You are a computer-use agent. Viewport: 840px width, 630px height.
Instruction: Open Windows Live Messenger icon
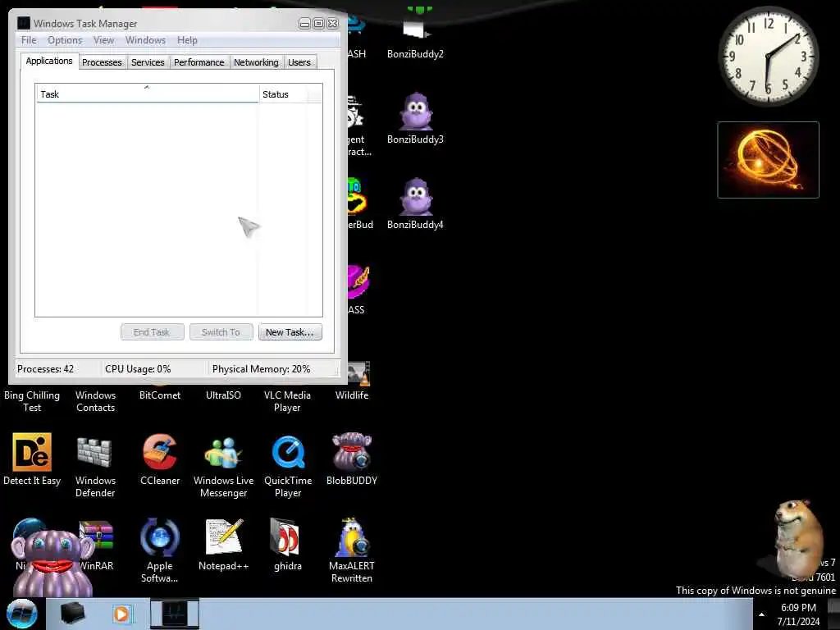coord(223,465)
